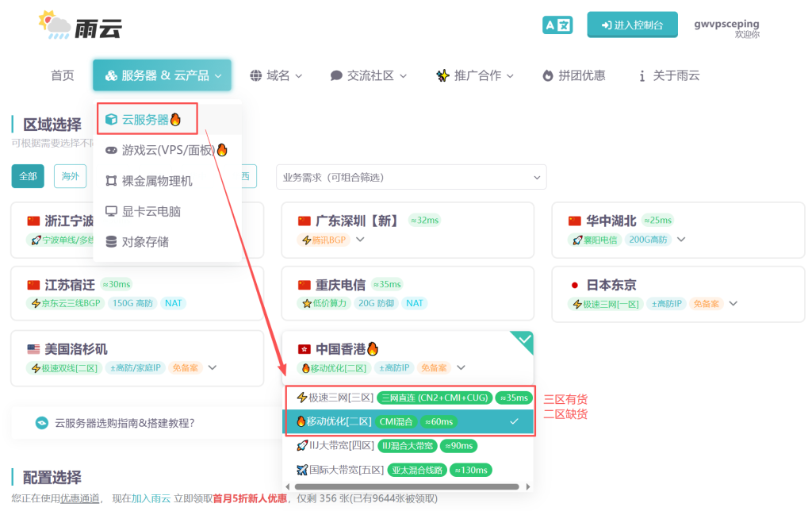The image size is (812, 511).
Task: Click the zone list horizontal scrollbar
Action: [406, 486]
